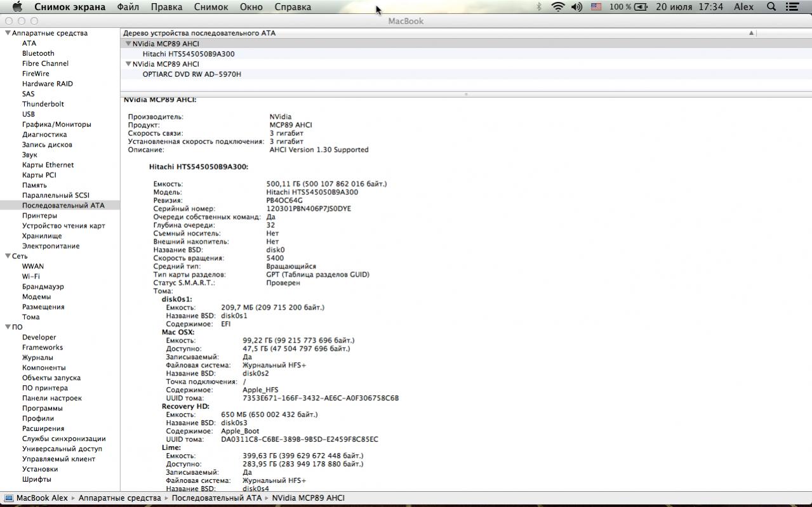Viewport: 812px width, 507px height.
Task: Collapse the ПО sidebar section
Action: [x=8, y=327]
